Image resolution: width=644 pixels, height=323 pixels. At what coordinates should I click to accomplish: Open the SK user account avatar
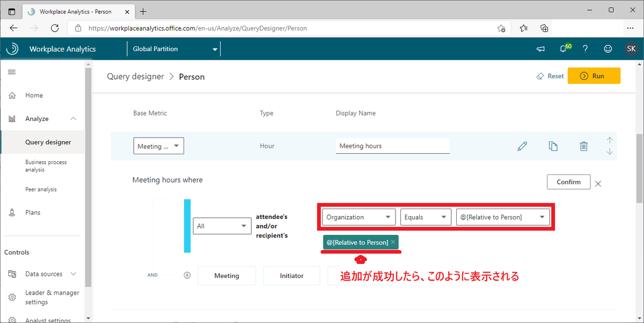point(631,49)
